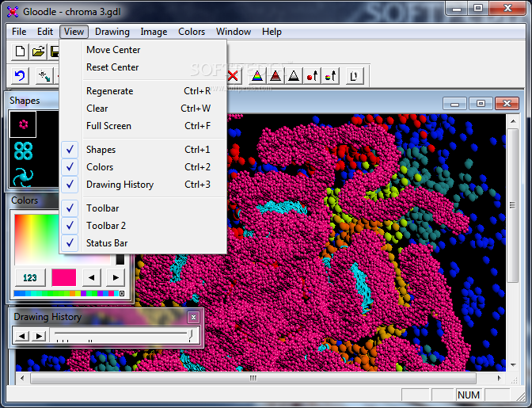532x408 pixels.
Task: Uncheck Status Bar in View menu
Action: click(142, 243)
